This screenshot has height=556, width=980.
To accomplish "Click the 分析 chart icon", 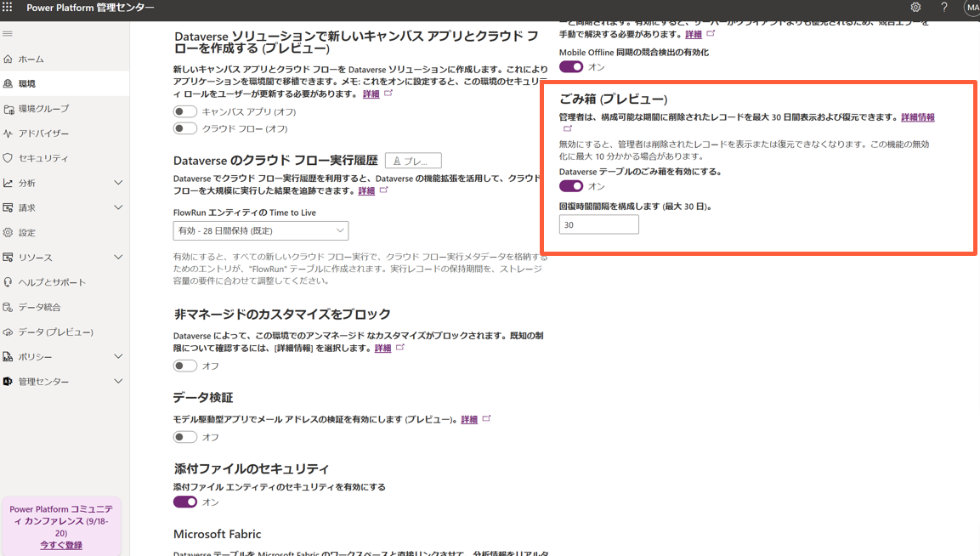I will coord(8,184).
